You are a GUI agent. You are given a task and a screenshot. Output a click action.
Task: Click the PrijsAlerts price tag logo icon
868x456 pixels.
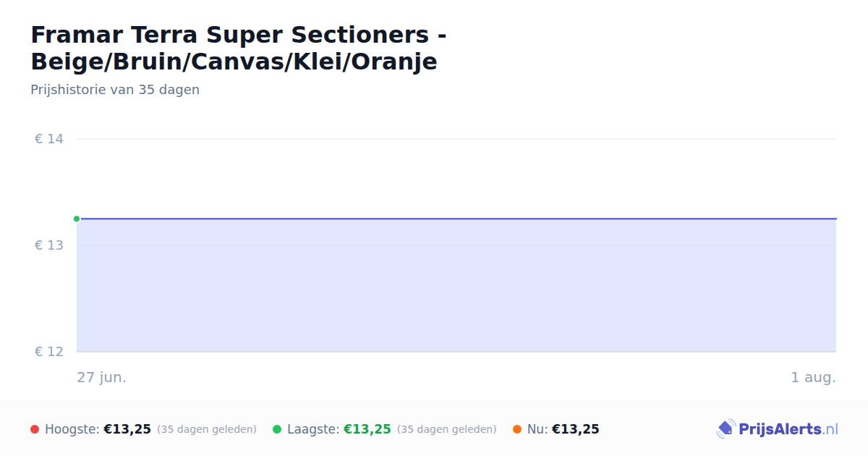click(726, 429)
